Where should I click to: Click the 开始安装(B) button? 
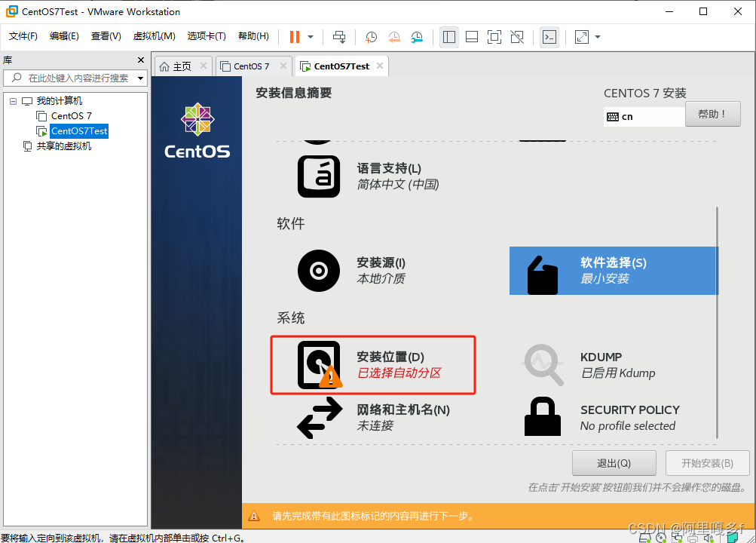706,462
